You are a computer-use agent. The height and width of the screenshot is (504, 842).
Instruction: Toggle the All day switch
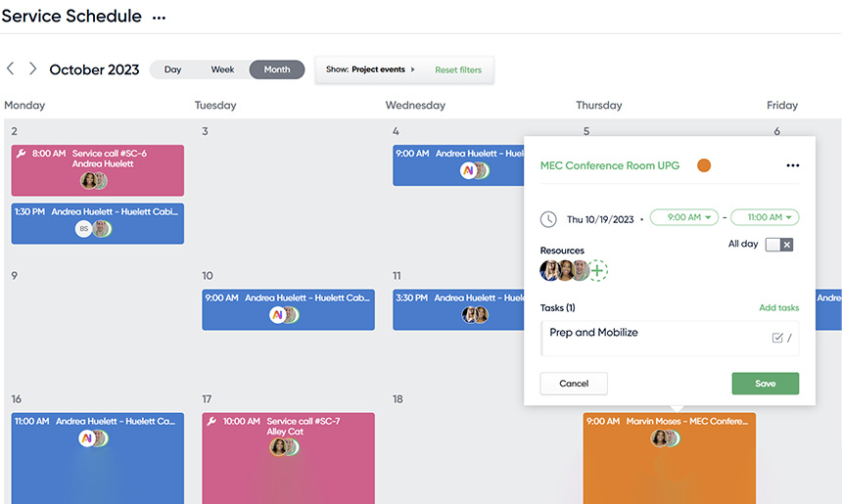tap(779, 245)
